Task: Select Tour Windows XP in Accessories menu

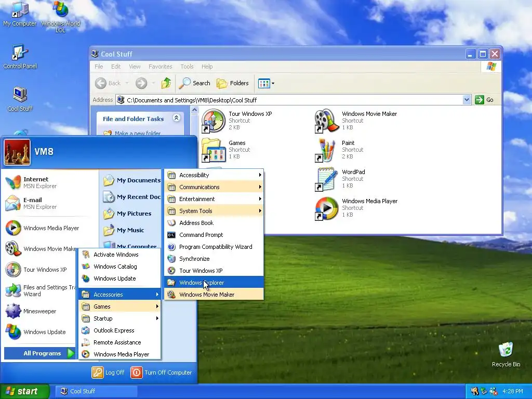Action: tap(214, 270)
